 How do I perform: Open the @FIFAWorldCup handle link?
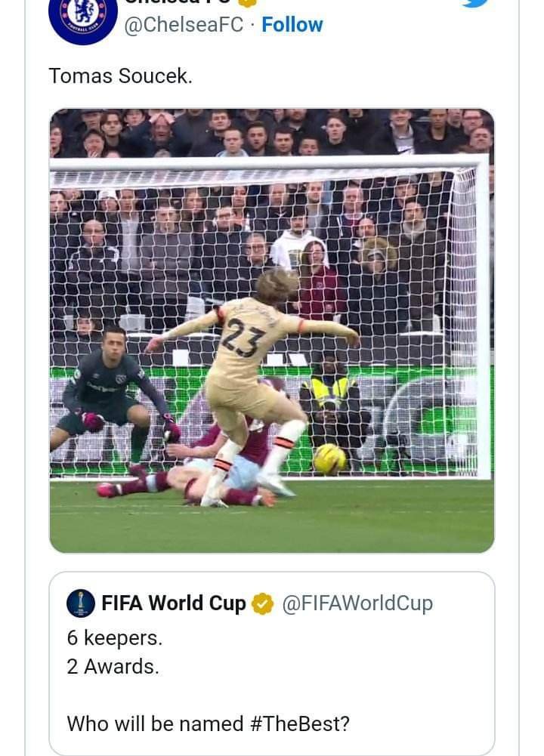357,603
